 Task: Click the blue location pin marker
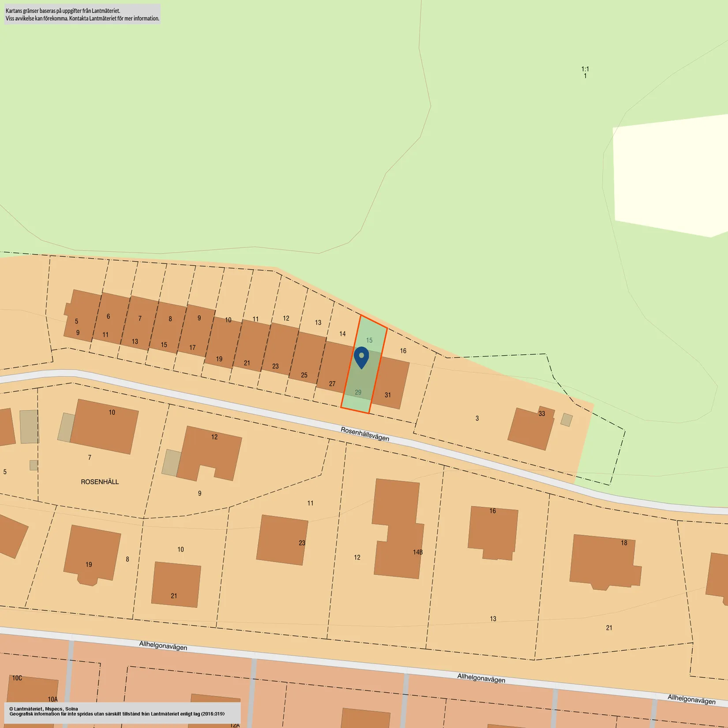pos(361,356)
